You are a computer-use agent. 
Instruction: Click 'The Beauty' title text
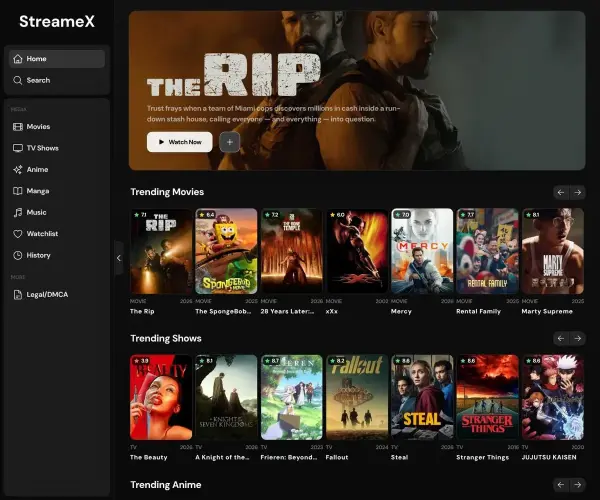(x=148, y=458)
